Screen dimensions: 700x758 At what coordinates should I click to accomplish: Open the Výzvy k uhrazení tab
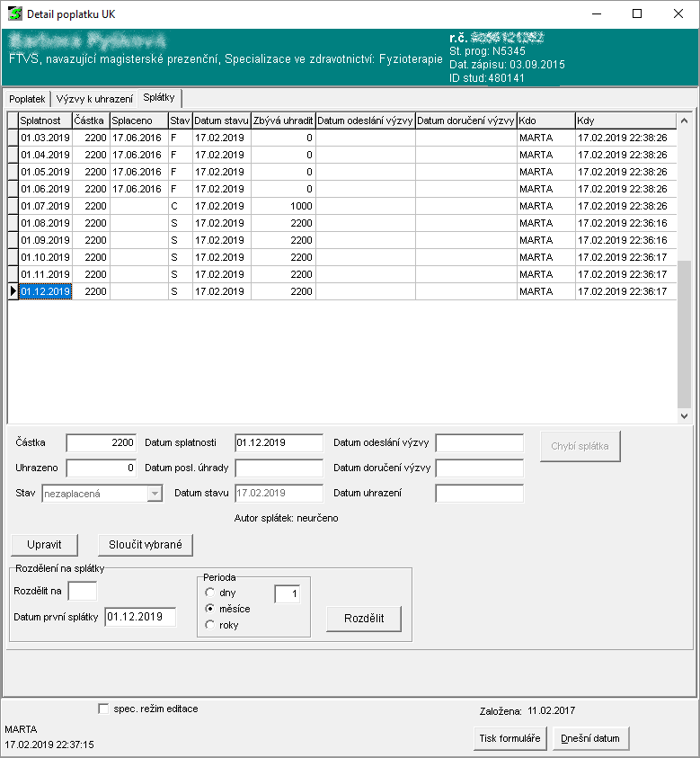pyautogui.click(x=94, y=98)
